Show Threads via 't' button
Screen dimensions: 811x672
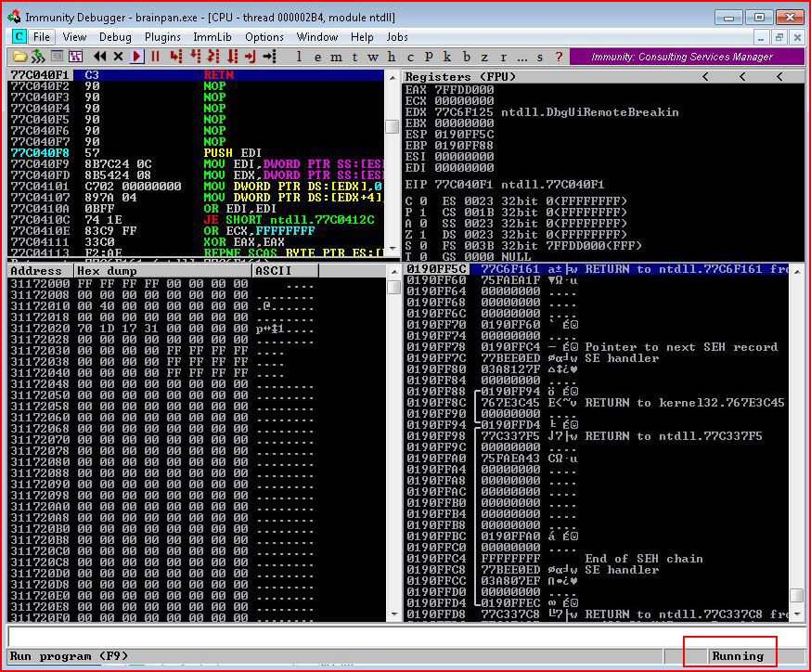coord(354,57)
